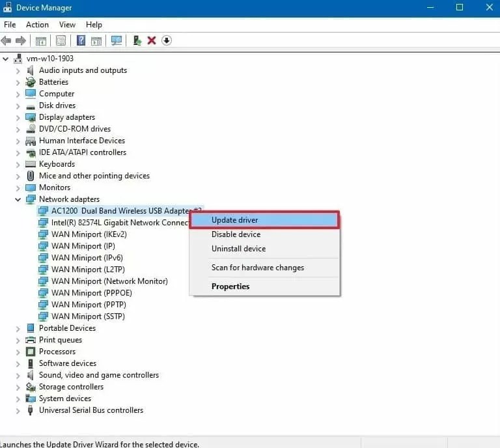Click the Device Manager title bar icon
The image size is (500, 448).
7,7
